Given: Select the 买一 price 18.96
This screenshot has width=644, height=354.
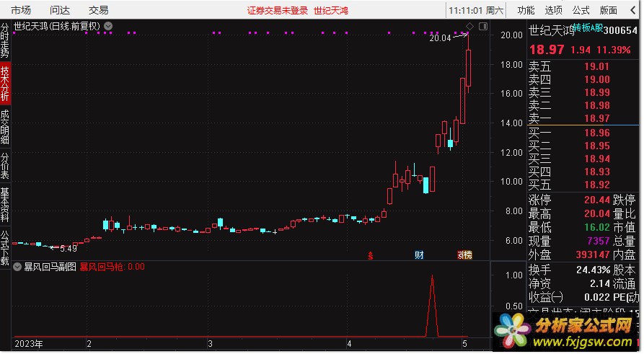Looking at the screenshot, I should (597, 133).
